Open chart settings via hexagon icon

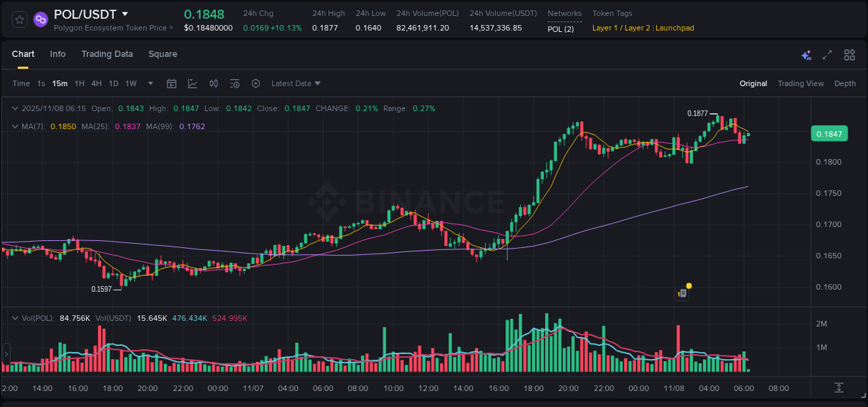[256, 83]
